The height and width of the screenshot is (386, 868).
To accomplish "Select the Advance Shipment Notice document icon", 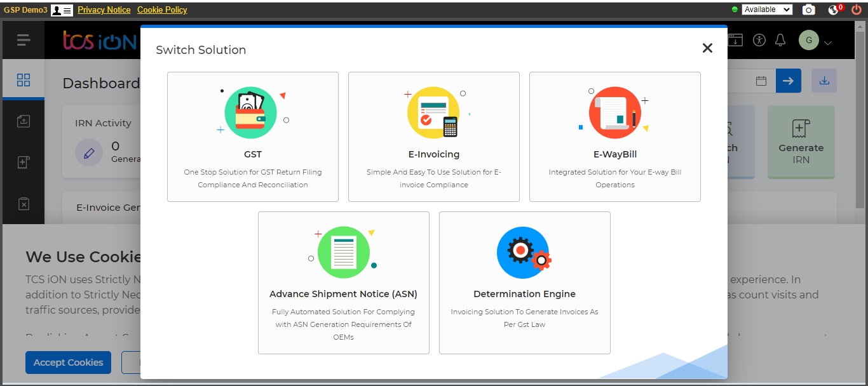I will point(344,253).
